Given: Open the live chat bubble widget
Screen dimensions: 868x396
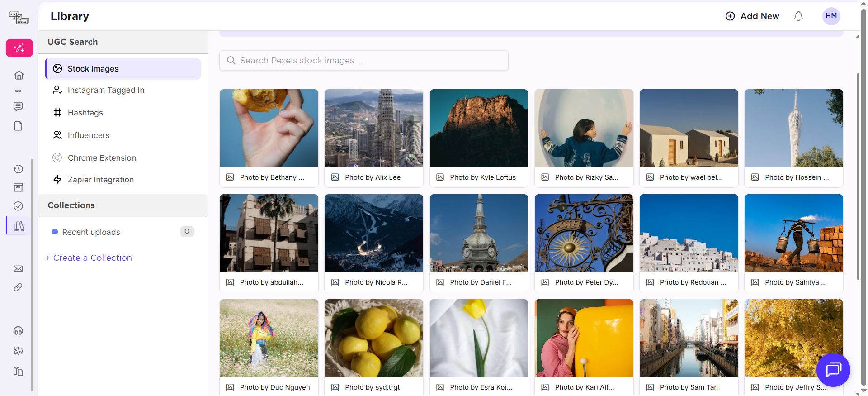Looking at the screenshot, I should pyautogui.click(x=833, y=370).
